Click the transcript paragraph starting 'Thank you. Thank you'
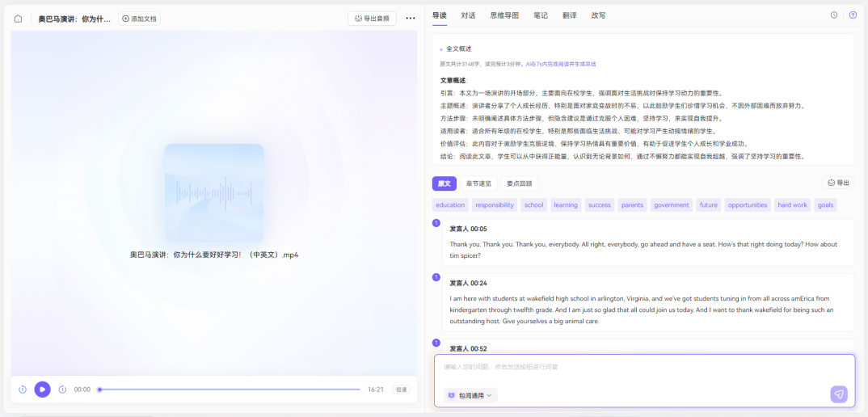This screenshot has width=868, height=417. point(643,250)
